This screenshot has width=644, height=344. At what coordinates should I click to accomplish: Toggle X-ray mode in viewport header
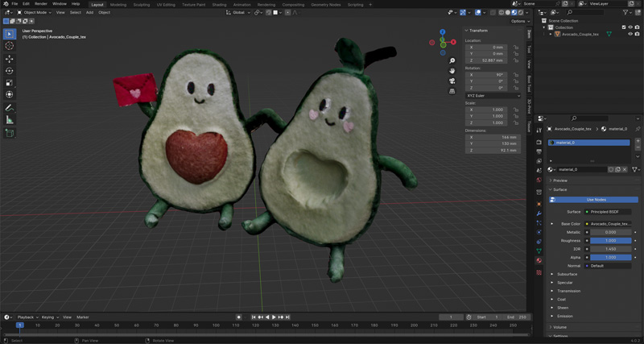pos(493,12)
